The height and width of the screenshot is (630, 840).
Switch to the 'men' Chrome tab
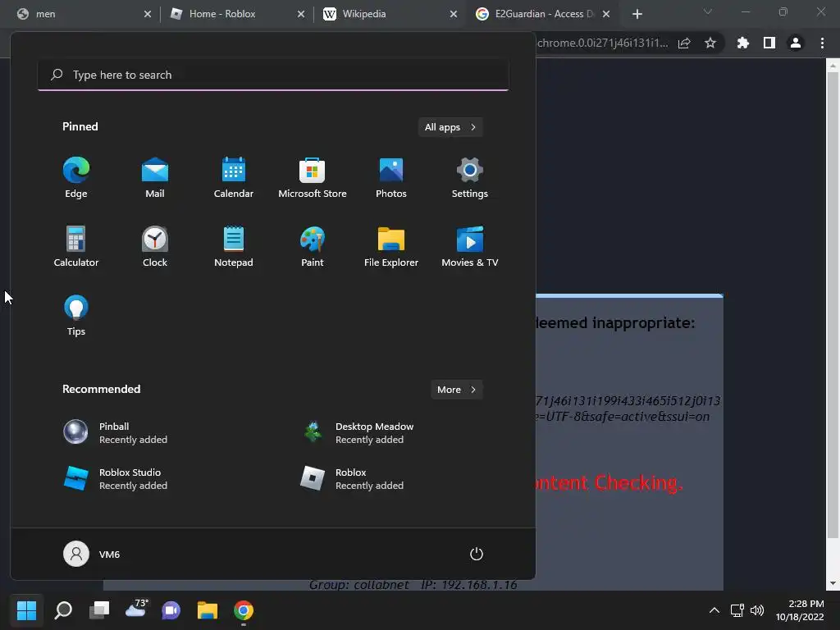click(x=80, y=14)
